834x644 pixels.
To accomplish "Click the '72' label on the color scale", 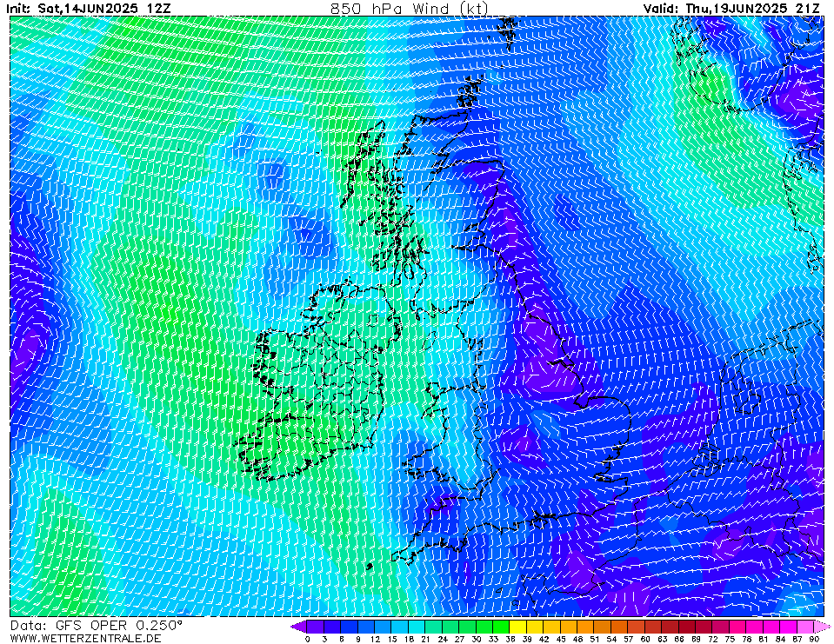I will 713,639.
